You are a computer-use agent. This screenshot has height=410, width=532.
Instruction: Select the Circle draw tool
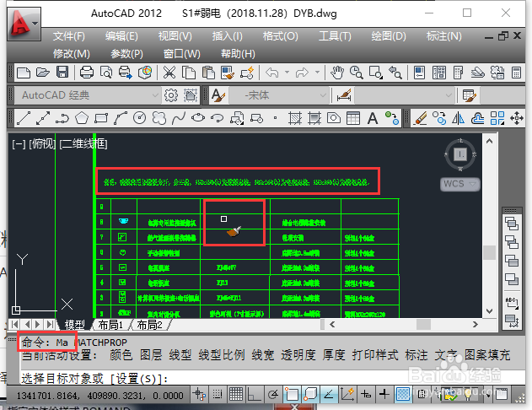139,118
